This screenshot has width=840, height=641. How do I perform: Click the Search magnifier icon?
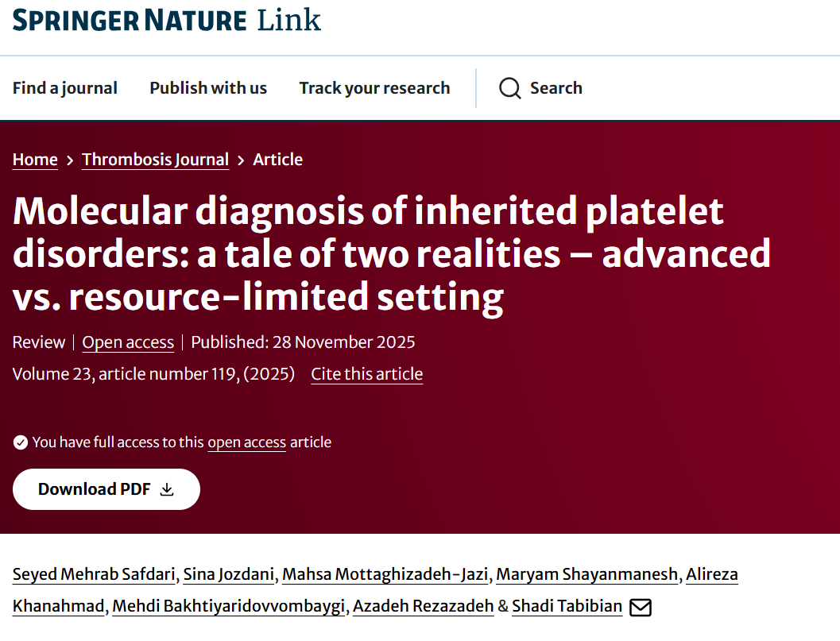pyautogui.click(x=509, y=88)
